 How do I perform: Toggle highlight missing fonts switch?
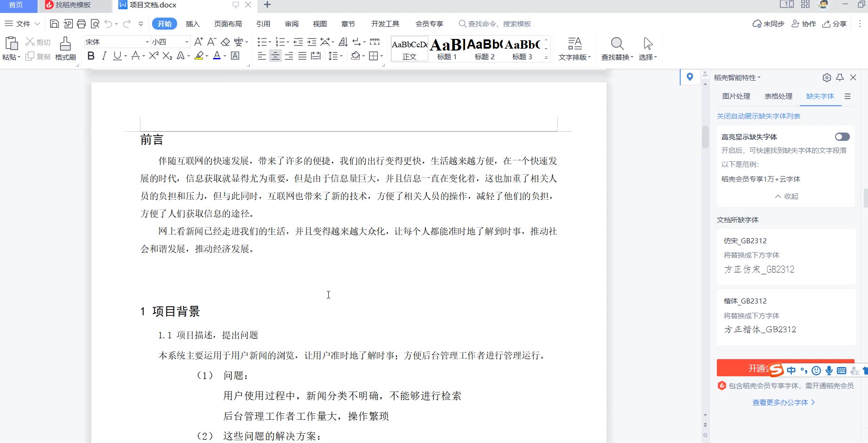tap(842, 137)
